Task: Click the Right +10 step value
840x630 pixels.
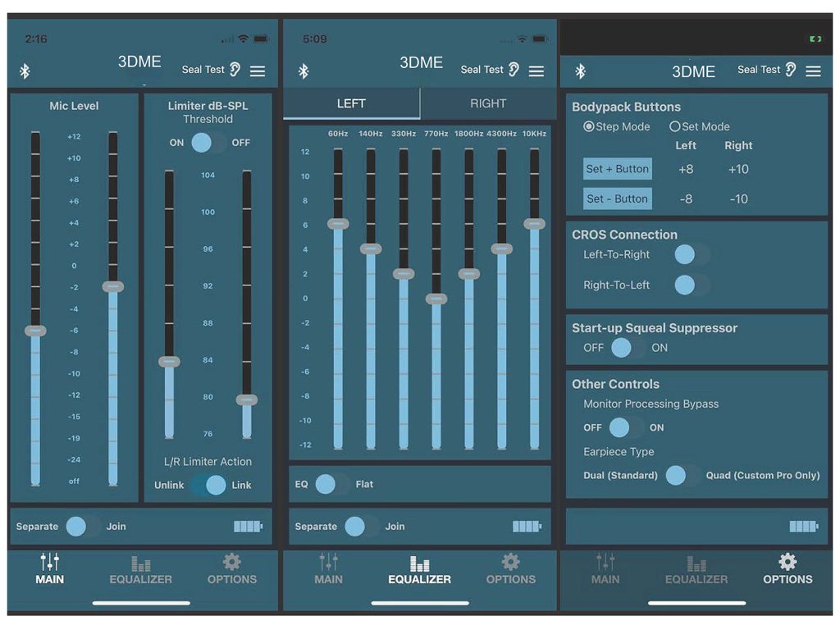Action: 738,169
